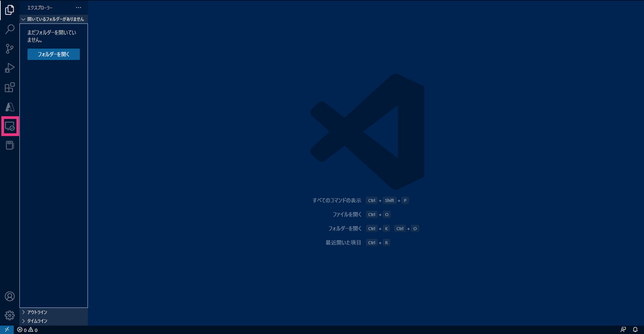Expand the アウトライン section
644x334 pixels.
54,312
